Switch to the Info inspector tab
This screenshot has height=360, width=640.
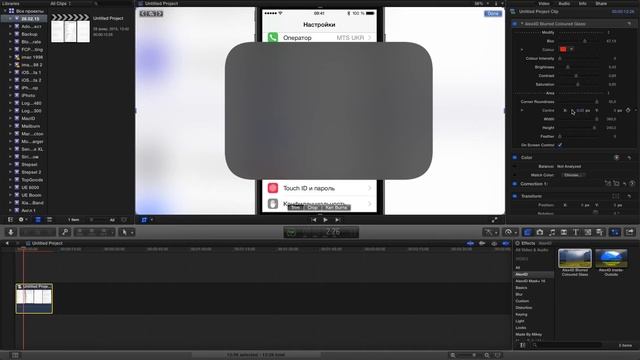click(582, 3)
